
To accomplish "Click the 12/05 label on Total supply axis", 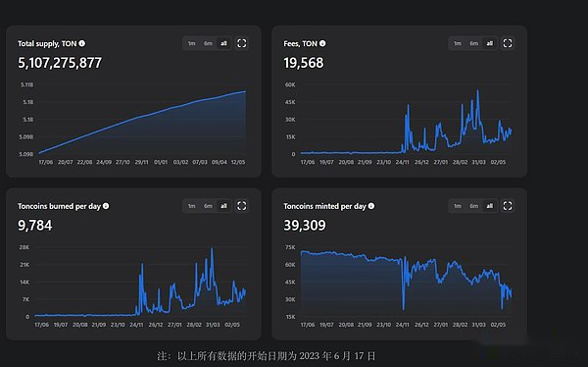I will pyautogui.click(x=238, y=162).
